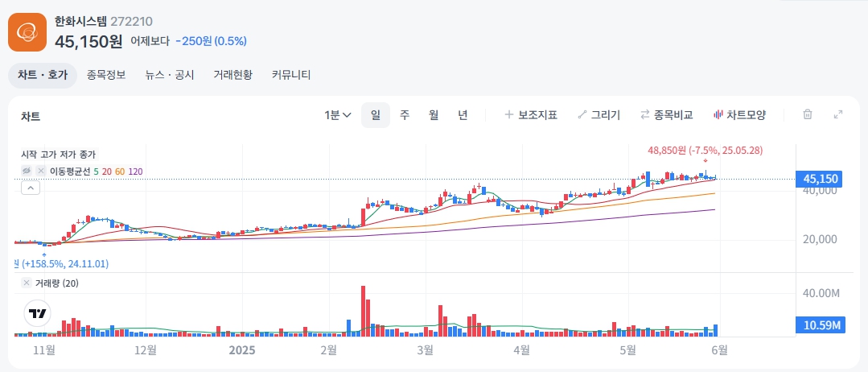The height and width of the screenshot is (372, 868).
Task: Click the 한화시스템 stock name
Action: click(x=80, y=22)
